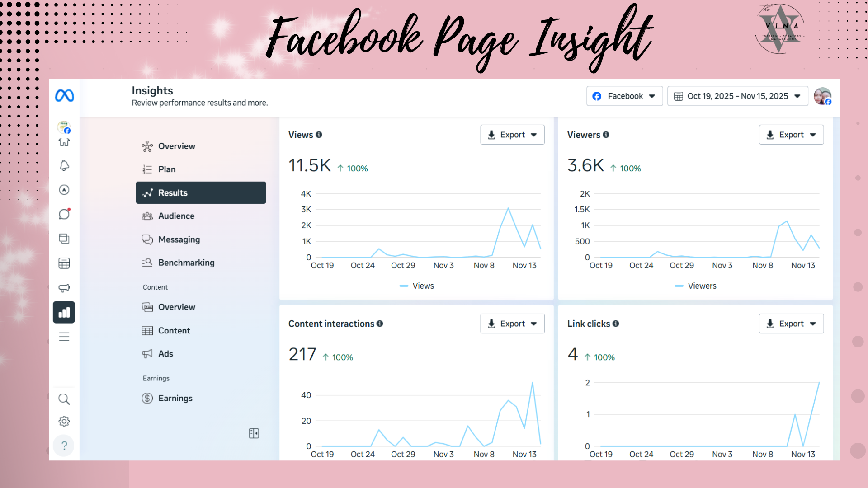Open the notifications bell icon
Viewport: 868px width, 488px height.
click(64, 165)
